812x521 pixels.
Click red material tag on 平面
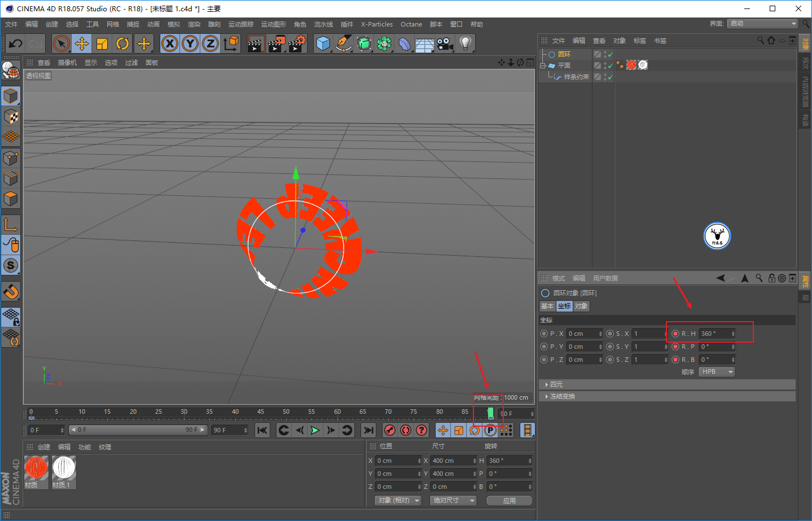(631, 65)
